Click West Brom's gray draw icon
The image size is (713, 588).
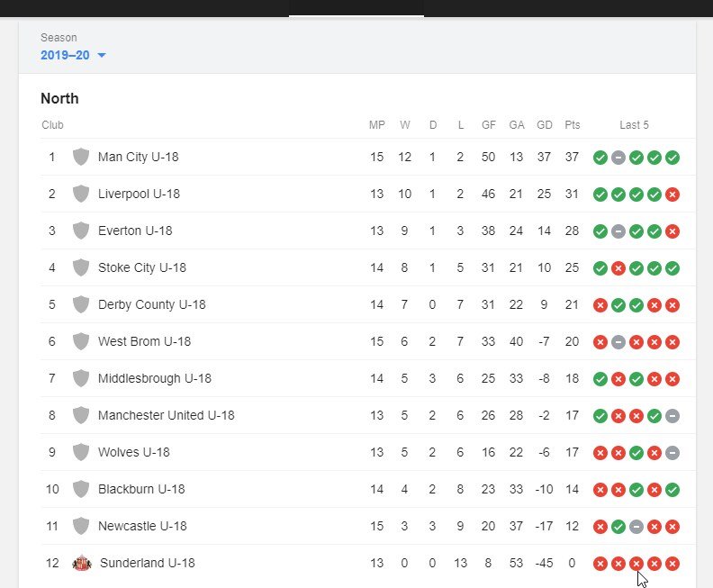click(x=618, y=342)
